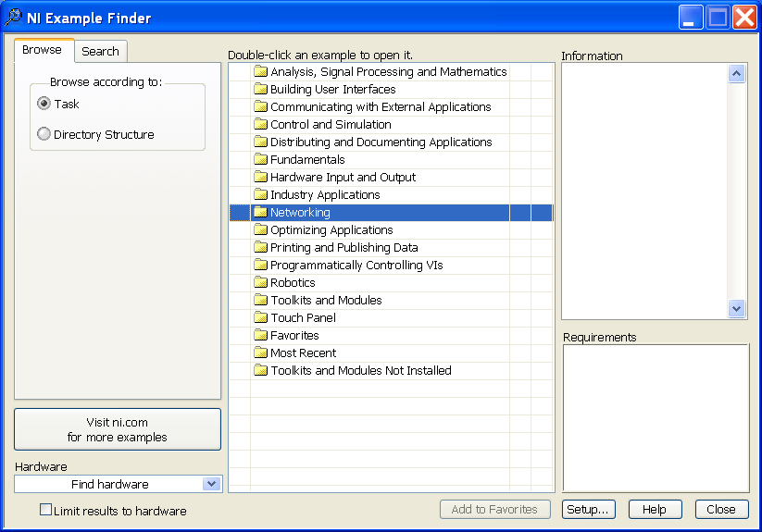Enable Limit results to hardware checkbox
The image size is (762, 532).
[x=45, y=510]
